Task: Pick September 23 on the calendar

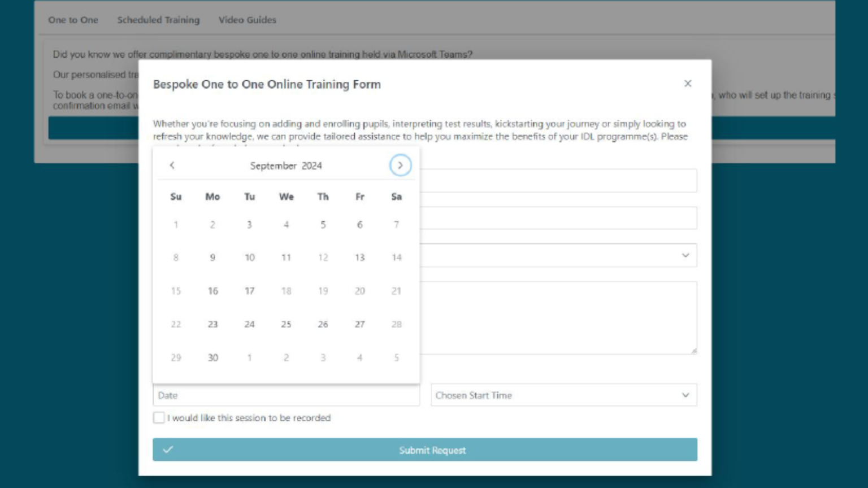Action: 212,324
